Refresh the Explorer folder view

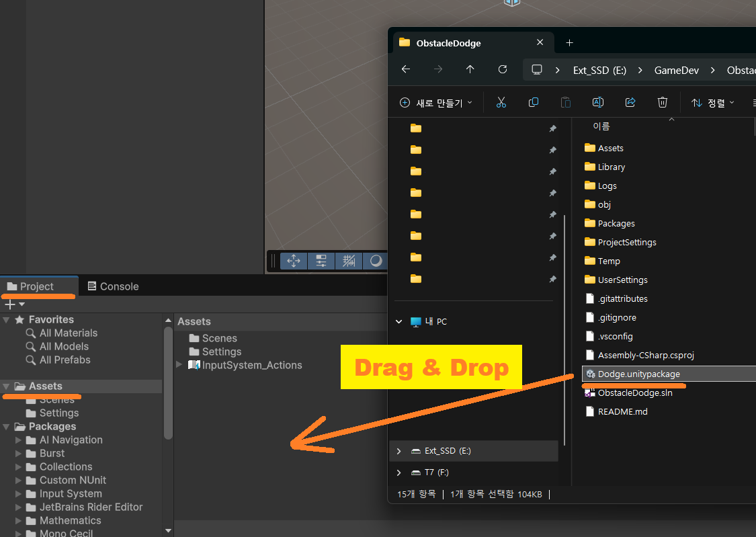coord(503,69)
